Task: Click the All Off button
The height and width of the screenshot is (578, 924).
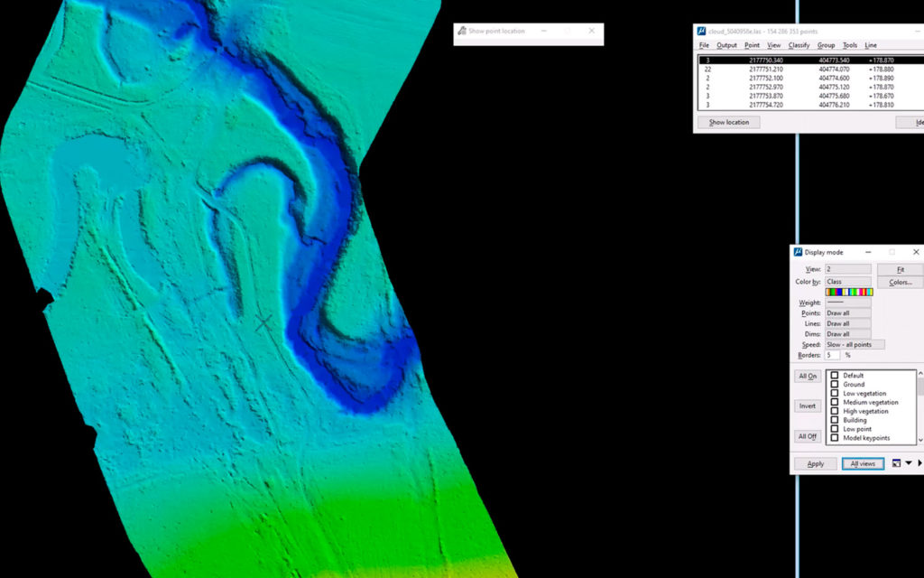Action: 808,436
